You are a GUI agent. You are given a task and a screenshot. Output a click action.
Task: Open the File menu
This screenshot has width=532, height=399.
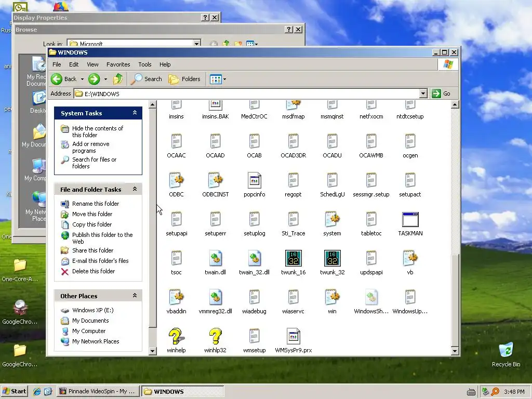[57, 64]
